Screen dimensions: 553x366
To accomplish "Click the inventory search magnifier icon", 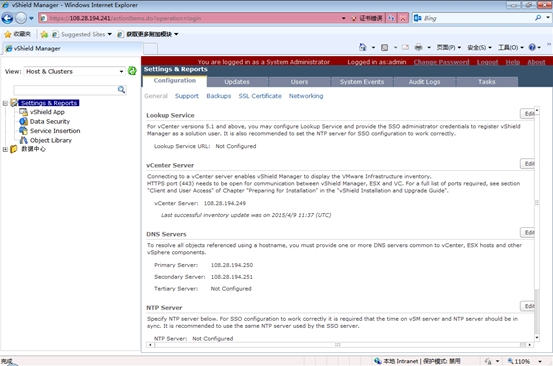I will 121,90.
